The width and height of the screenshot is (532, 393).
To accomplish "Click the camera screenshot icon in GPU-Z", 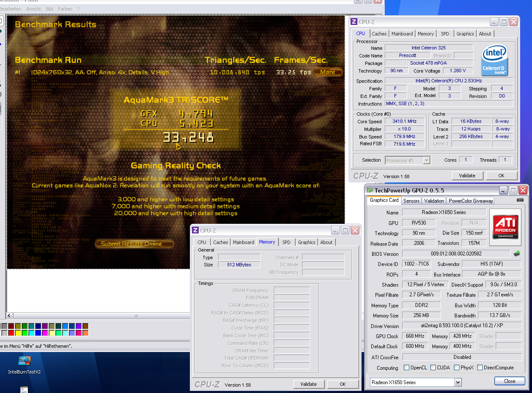I will point(520,200).
